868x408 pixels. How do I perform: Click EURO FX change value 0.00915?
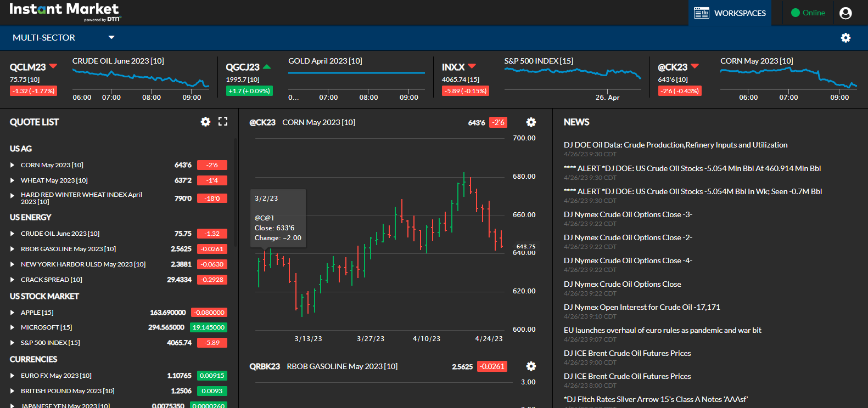[x=212, y=376]
